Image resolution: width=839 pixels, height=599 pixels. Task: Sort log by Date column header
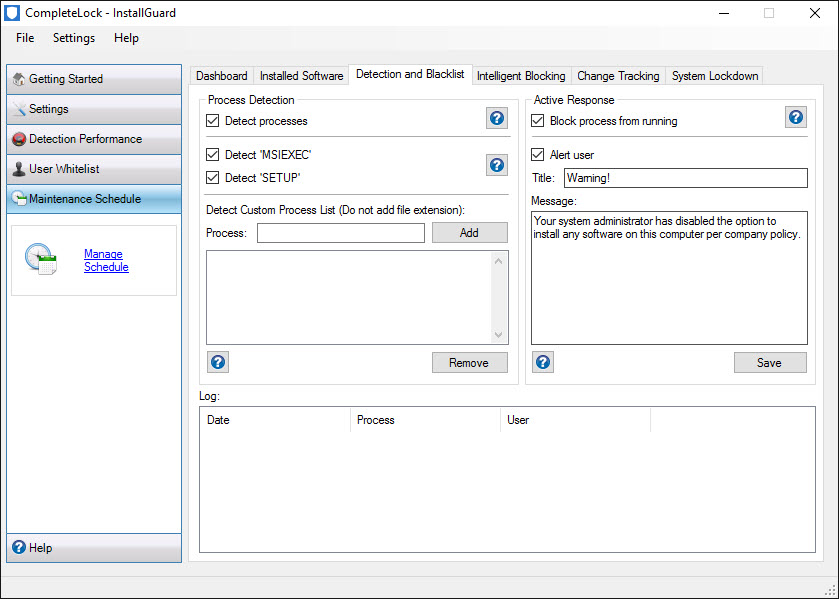click(x=276, y=420)
